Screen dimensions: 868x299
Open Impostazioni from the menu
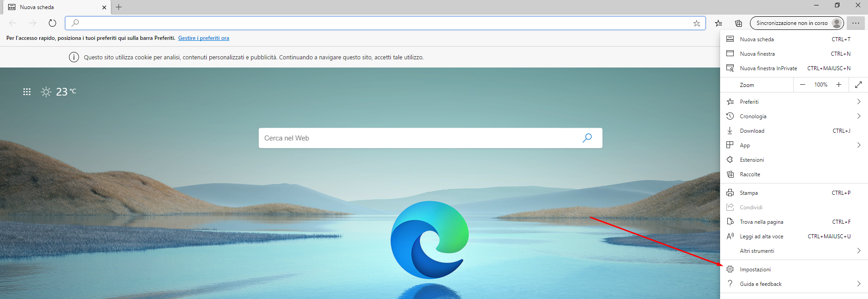point(755,270)
